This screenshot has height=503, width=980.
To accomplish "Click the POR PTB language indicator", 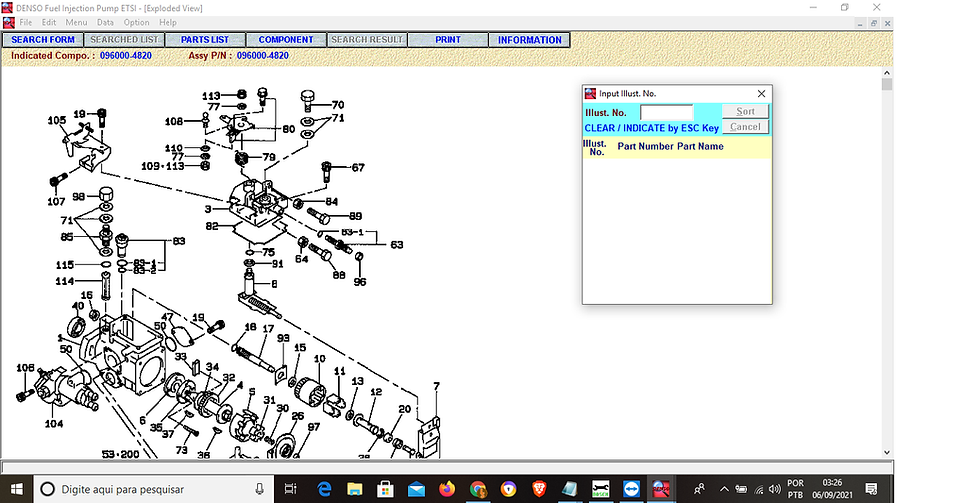I will click(x=795, y=489).
